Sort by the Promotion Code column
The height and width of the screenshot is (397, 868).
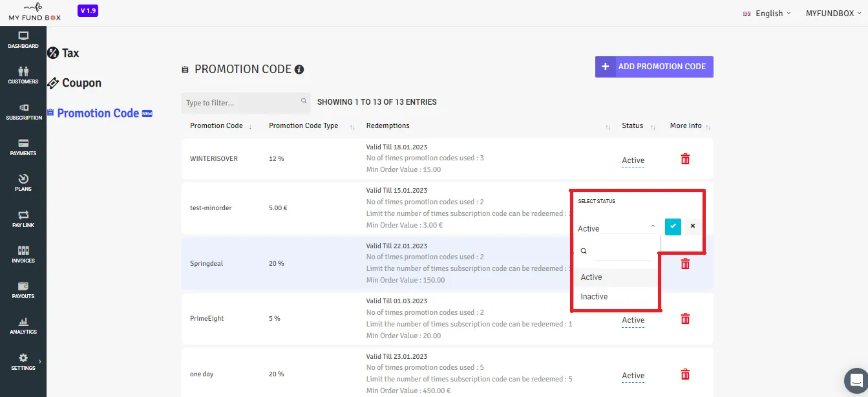pyautogui.click(x=221, y=126)
